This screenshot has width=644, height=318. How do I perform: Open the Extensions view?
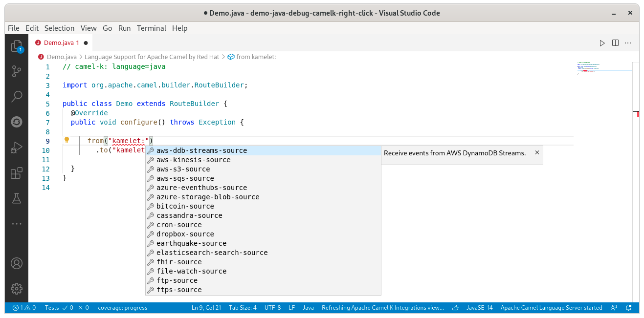(x=17, y=173)
